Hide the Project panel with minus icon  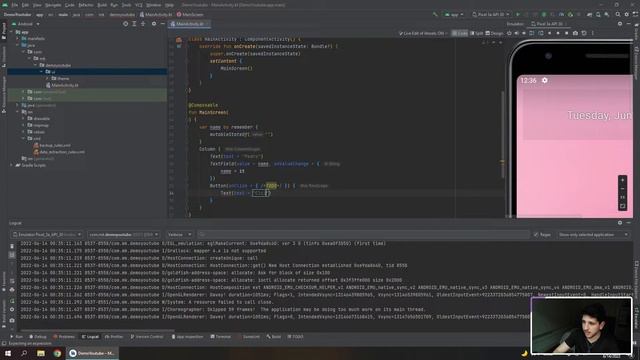pyautogui.click(x=162, y=24)
